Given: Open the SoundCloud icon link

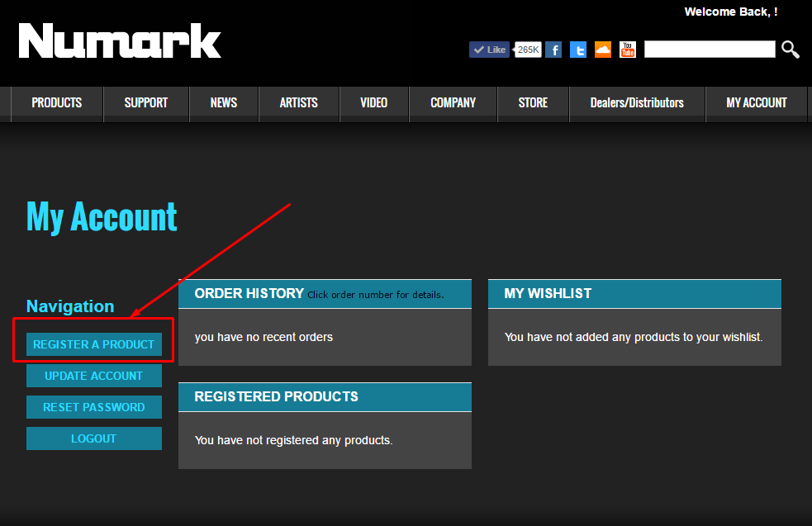Looking at the screenshot, I should [x=603, y=50].
